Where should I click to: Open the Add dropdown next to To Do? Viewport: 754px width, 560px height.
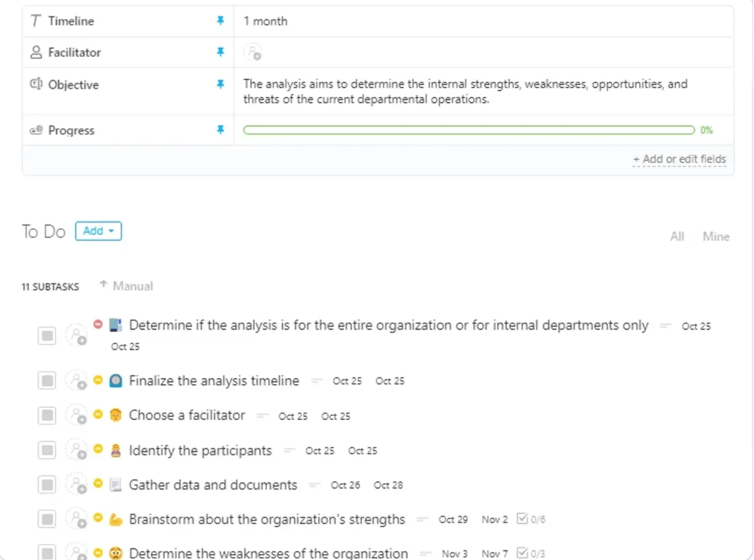coord(98,231)
